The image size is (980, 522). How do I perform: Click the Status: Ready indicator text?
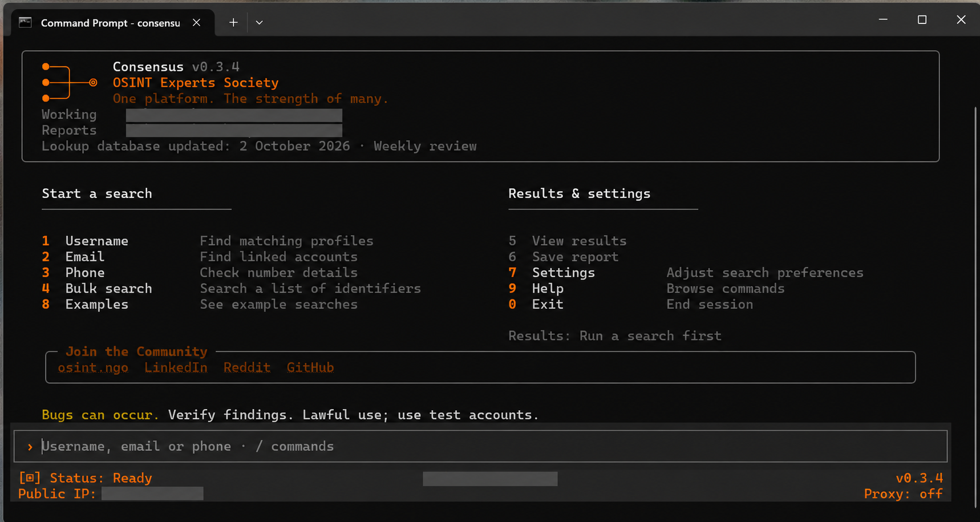[101, 478]
